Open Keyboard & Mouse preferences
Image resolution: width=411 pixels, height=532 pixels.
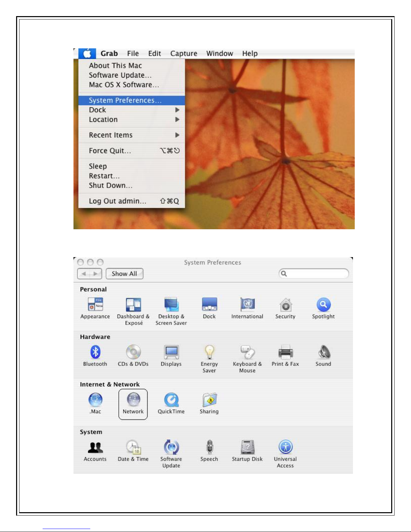click(247, 359)
